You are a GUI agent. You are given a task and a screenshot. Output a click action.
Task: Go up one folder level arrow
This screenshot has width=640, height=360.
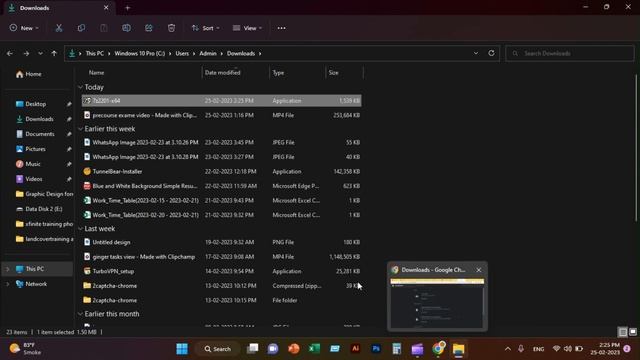pyautogui.click(x=54, y=53)
